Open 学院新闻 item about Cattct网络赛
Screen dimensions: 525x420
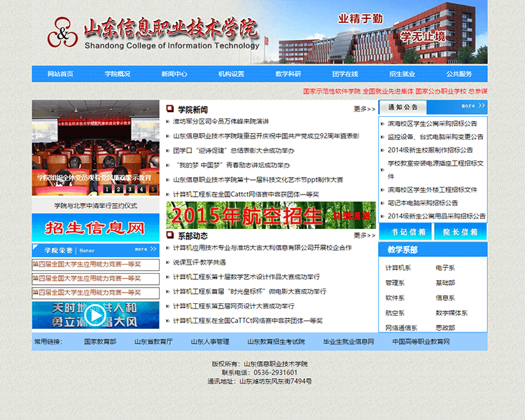coord(246,195)
